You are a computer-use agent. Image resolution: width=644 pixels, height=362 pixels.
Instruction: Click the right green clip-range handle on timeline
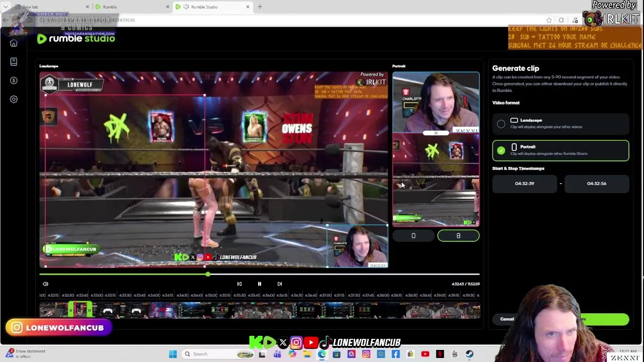pos(90,311)
